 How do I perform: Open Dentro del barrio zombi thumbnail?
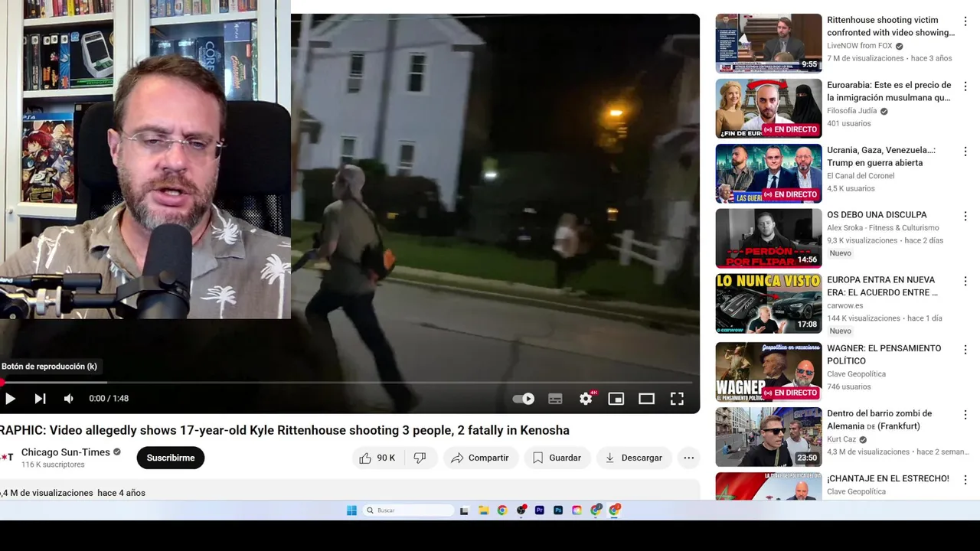(x=769, y=437)
